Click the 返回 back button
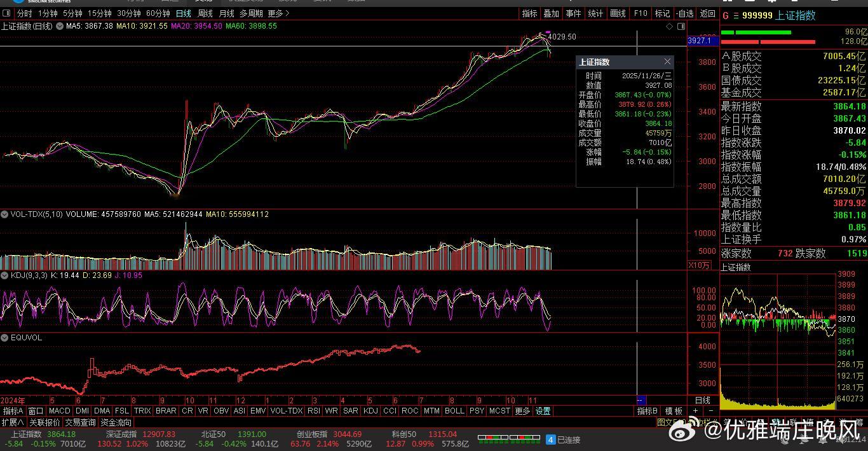 pos(707,13)
